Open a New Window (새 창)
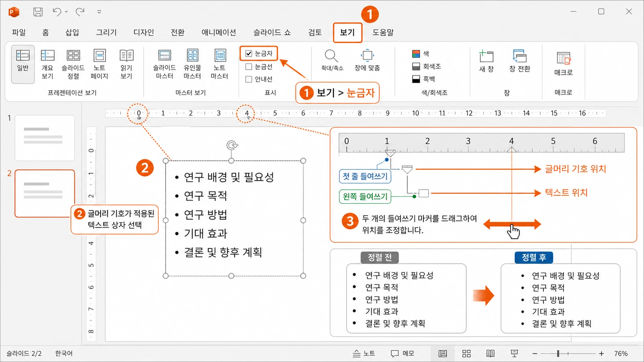Screen dimensions: 644x362 pyautogui.click(x=486, y=61)
